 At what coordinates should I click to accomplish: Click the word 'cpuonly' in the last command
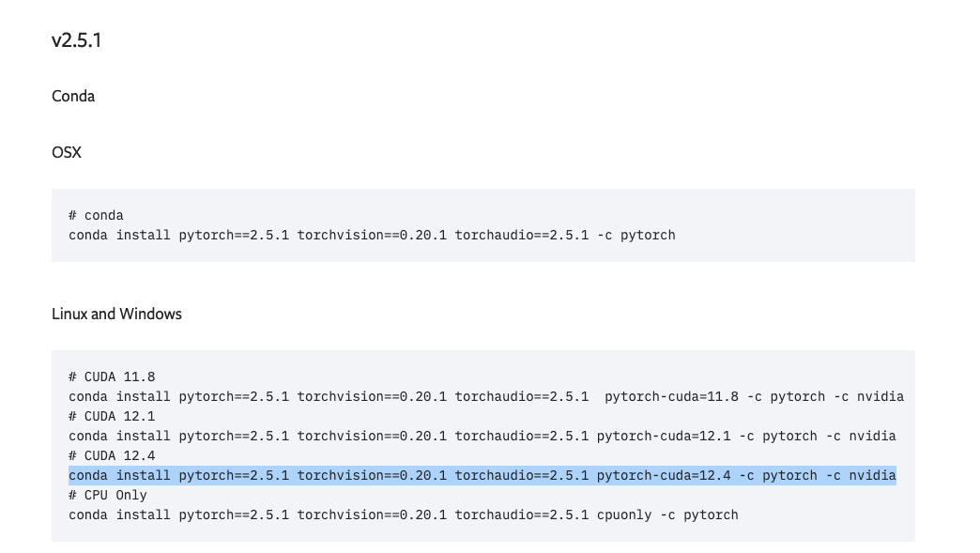(x=623, y=515)
